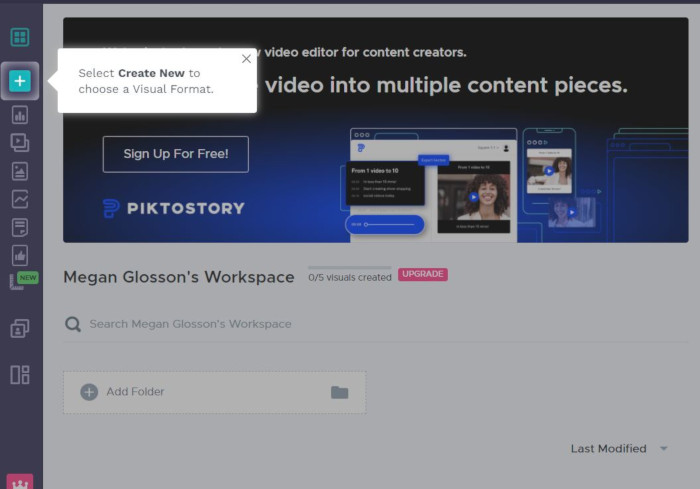Open the video presentation icon in sidebar
The height and width of the screenshot is (489, 700).
click(x=20, y=142)
